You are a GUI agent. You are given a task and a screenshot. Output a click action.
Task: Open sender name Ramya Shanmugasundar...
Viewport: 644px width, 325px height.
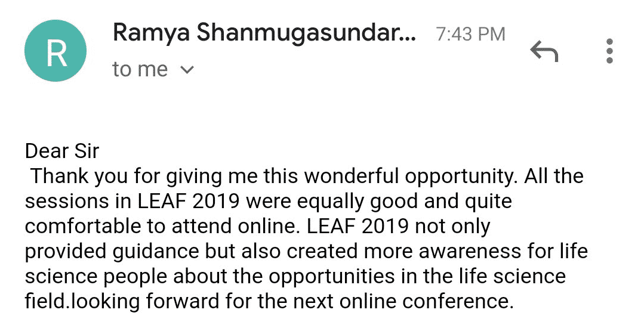click(264, 33)
